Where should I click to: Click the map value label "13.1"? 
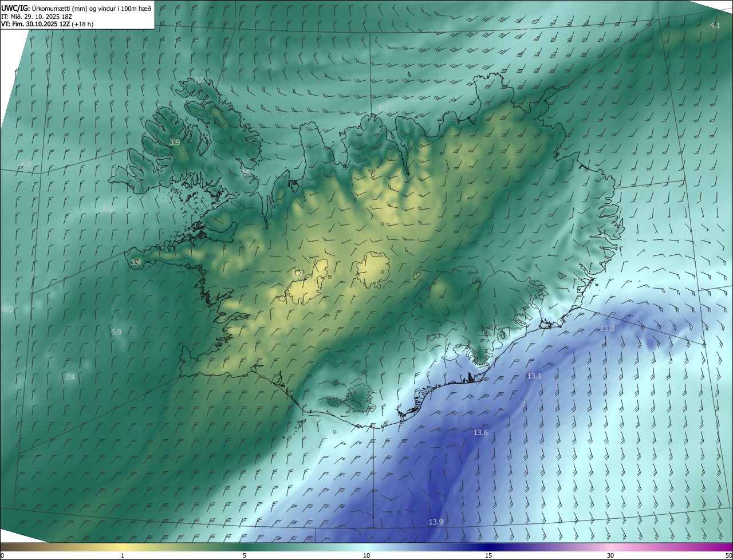pyautogui.click(x=534, y=376)
